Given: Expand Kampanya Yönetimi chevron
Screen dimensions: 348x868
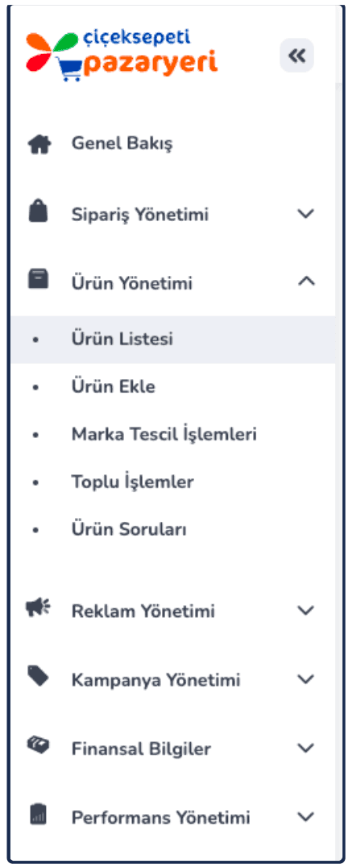Looking at the screenshot, I should tap(305, 679).
